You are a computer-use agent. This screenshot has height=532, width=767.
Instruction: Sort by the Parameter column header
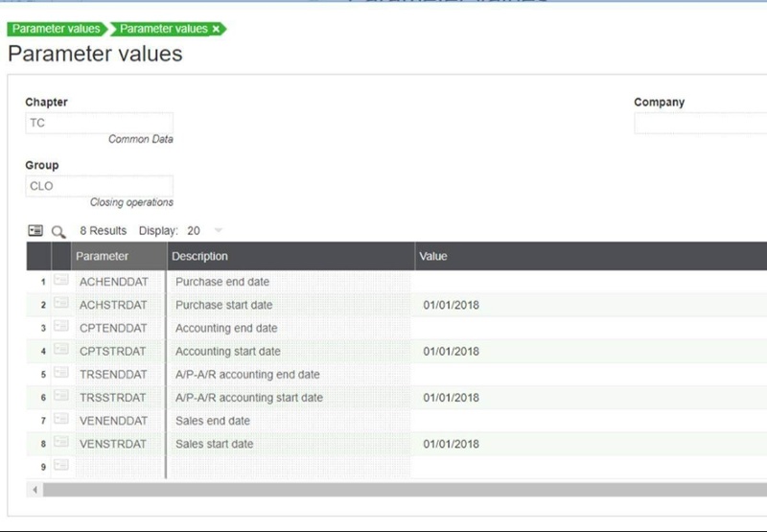click(102, 256)
